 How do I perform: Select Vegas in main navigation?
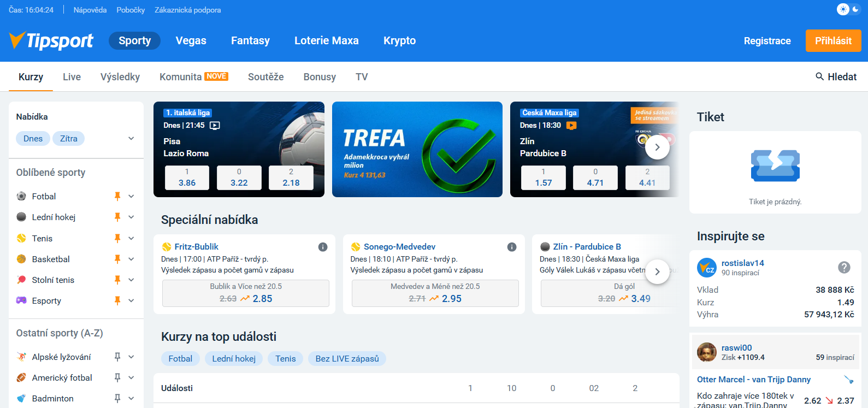coord(191,40)
